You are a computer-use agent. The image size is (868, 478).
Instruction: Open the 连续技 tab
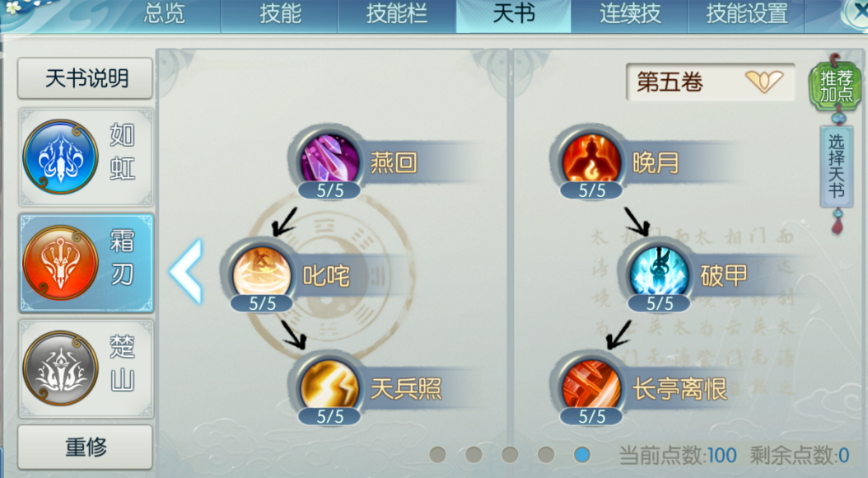630,14
